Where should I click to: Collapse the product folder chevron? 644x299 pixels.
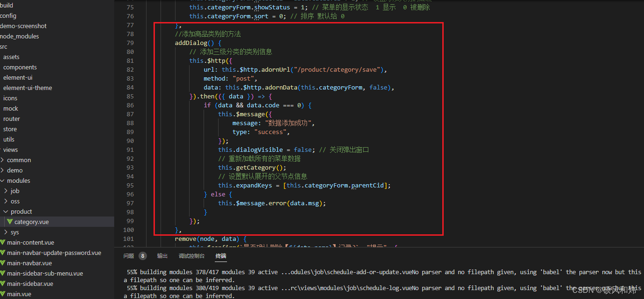click(6, 211)
